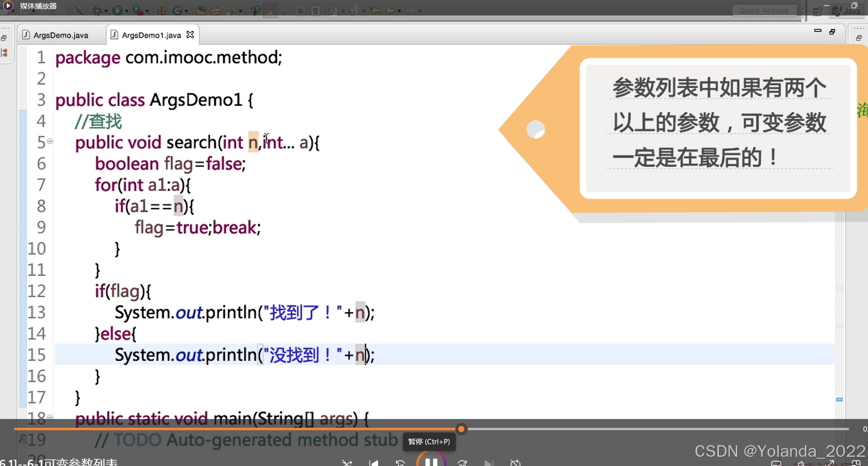Click the Forward navigation arrow

click(410, 11)
